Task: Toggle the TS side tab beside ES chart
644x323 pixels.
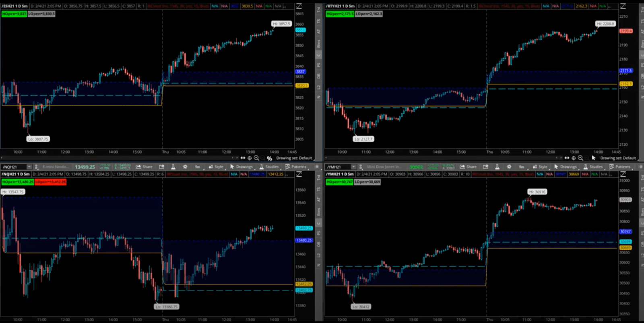Action: [319, 21]
